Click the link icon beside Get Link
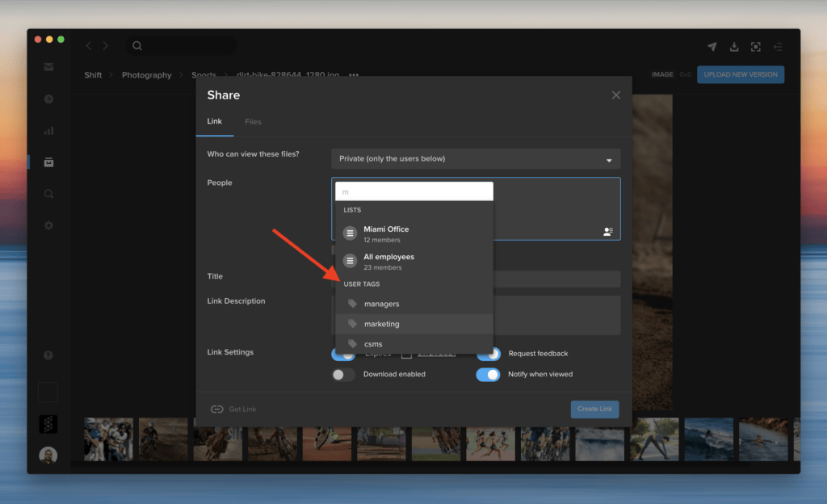Viewport: 827px width, 504px height. 216,409
